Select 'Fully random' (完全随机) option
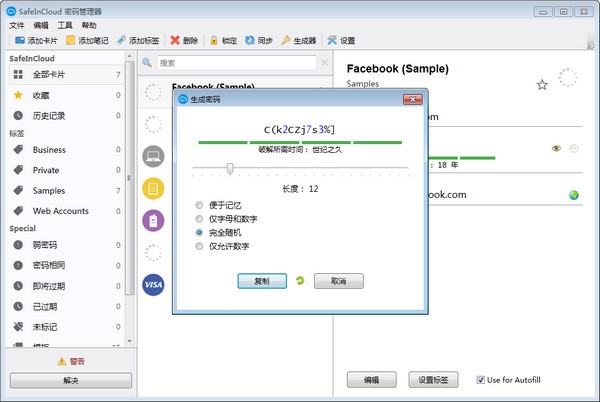Image resolution: width=600 pixels, height=402 pixels. click(x=199, y=233)
